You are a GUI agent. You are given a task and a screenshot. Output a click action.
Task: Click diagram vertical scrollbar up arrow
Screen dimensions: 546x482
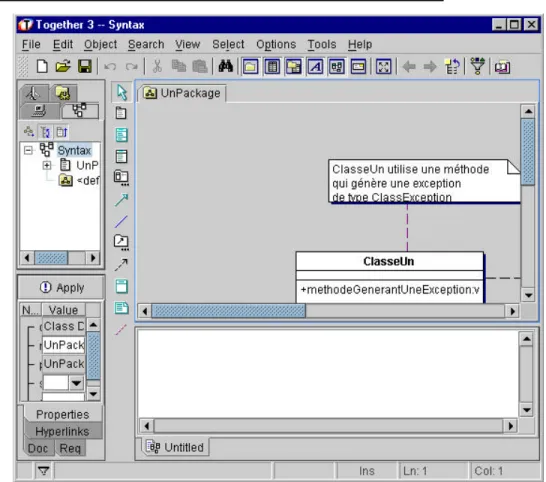528,111
